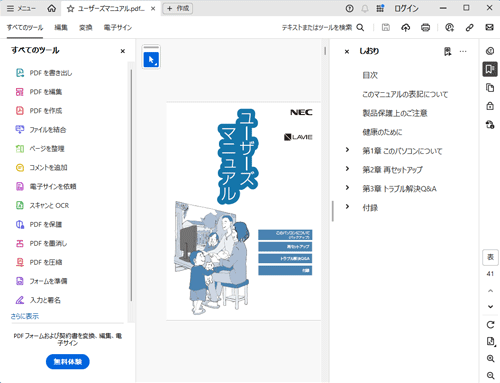500x383 pixels.
Task: Close the ユーザーズマニュアル.pdf document tab
Action: pos(153,9)
